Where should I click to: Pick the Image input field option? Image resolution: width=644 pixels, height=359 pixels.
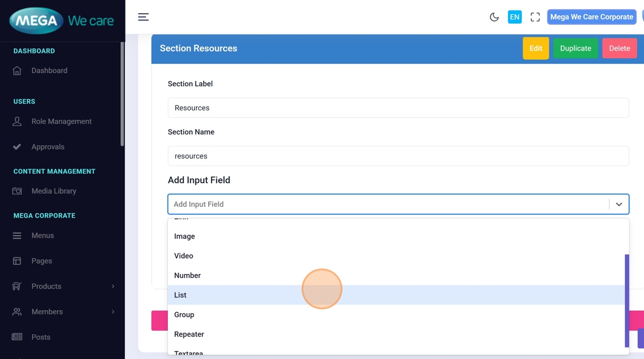(185, 237)
